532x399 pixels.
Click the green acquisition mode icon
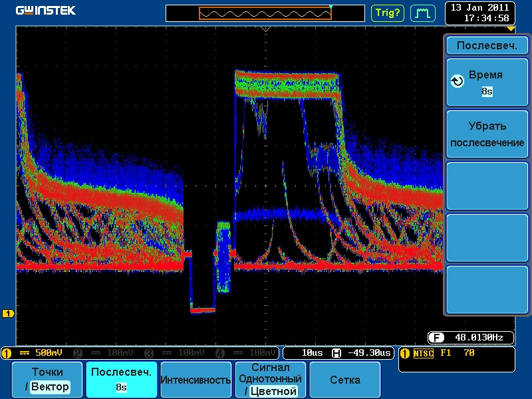[x=422, y=13]
